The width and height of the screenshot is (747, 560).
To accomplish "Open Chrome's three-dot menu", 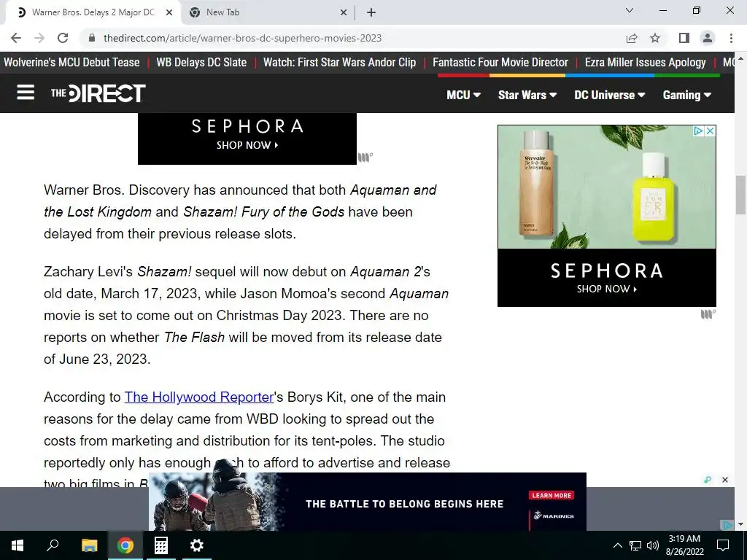I will pyautogui.click(x=731, y=38).
